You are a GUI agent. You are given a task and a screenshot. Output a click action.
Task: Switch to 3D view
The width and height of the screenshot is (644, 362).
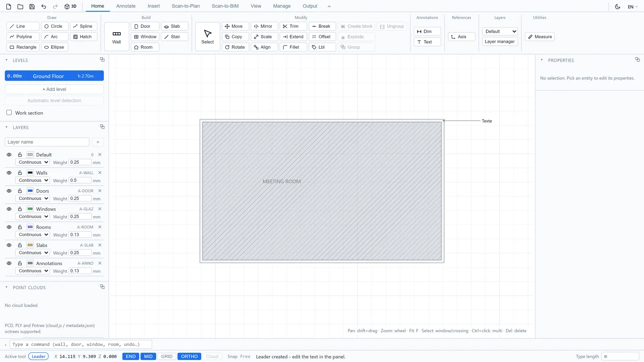tap(70, 6)
